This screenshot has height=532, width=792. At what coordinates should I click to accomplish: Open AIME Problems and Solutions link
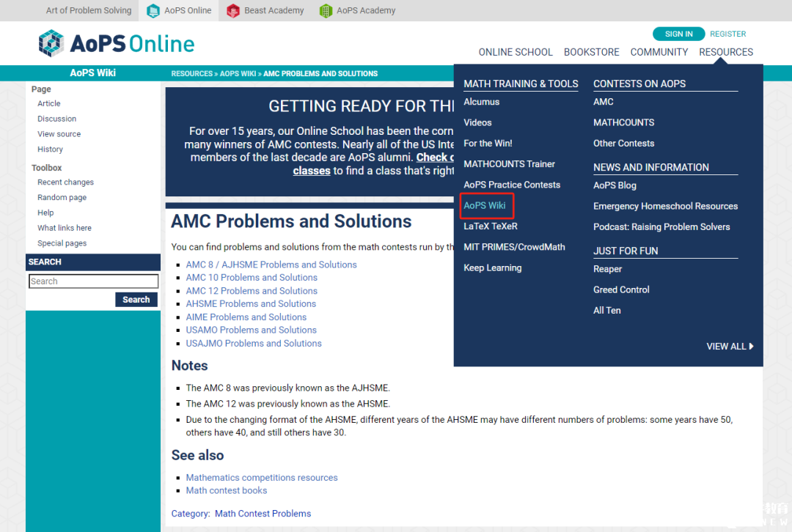pos(246,317)
